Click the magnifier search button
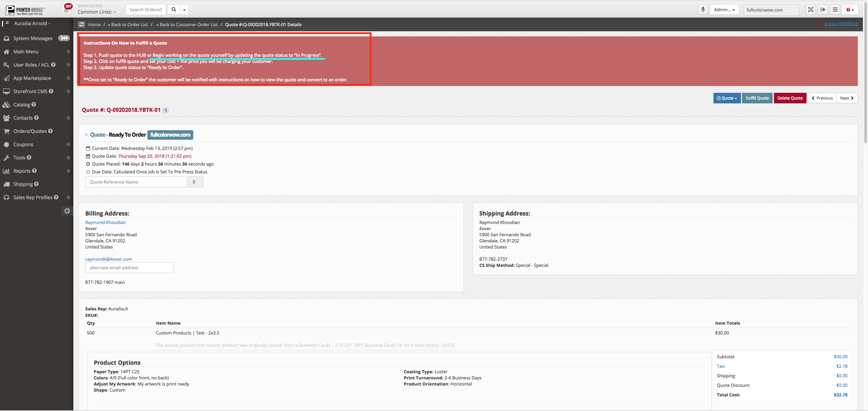The width and height of the screenshot is (868, 411). point(174,10)
